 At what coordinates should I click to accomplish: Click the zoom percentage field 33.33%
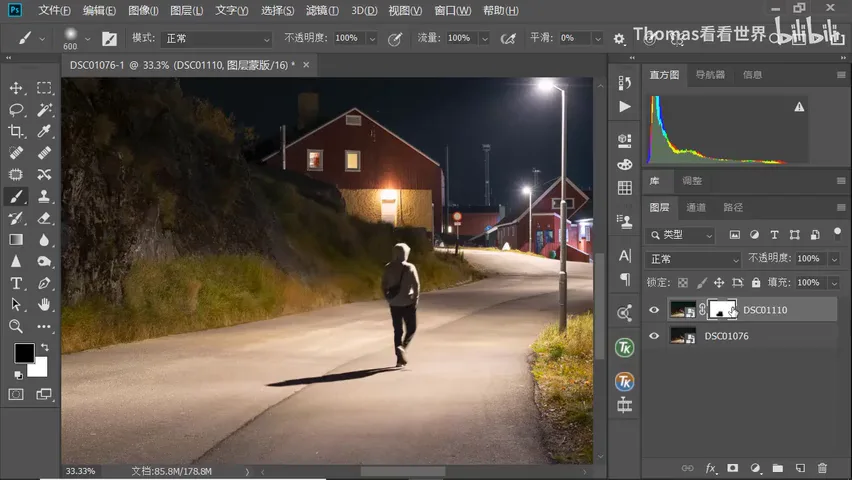coord(80,471)
